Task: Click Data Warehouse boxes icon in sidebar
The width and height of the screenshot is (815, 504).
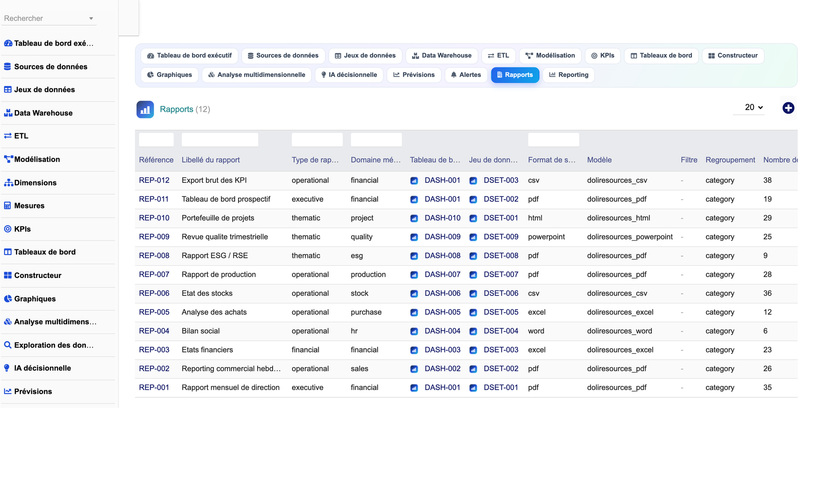Action: pyautogui.click(x=8, y=113)
